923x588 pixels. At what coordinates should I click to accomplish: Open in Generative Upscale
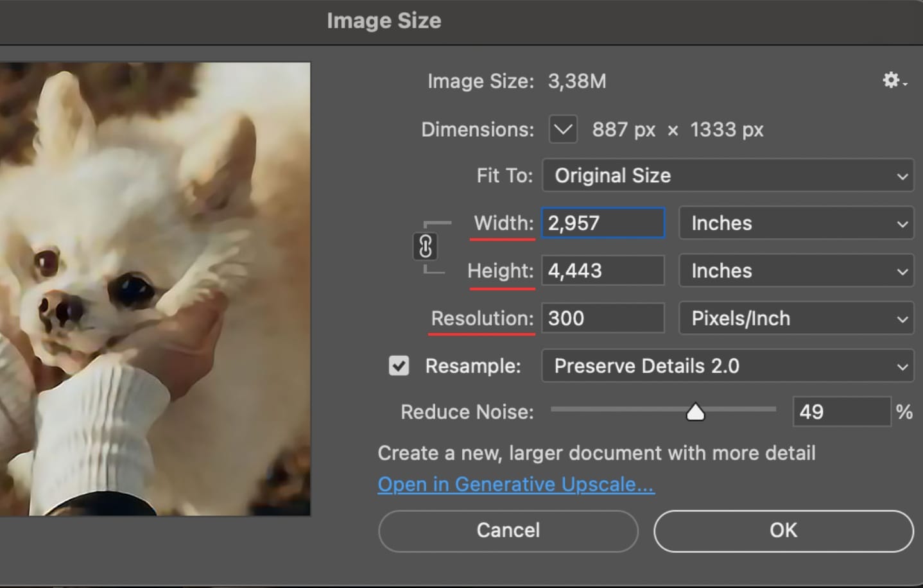point(515,483)
